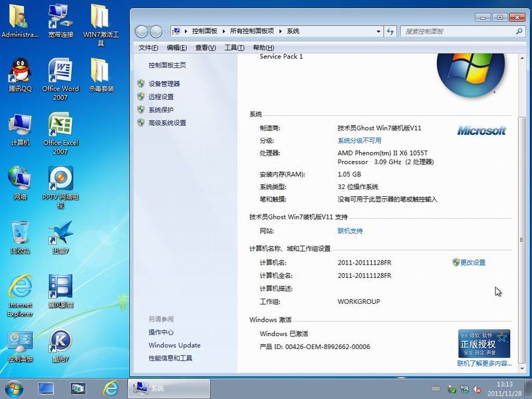Click 联机了解更多内容 link
Image resolution: width=532 pixels, height=399 pixels.
pos(485,363)
